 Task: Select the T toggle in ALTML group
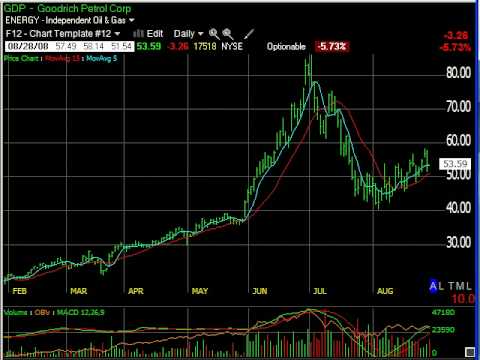452,286
